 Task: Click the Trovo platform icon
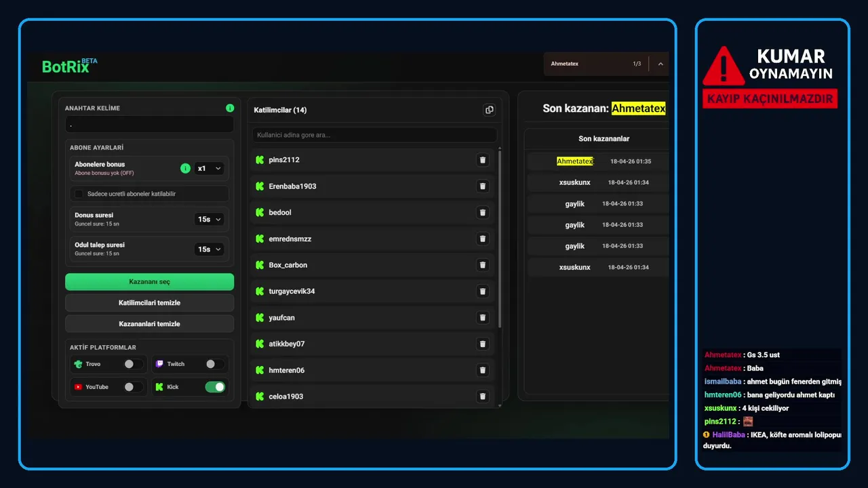pos(78,364)
